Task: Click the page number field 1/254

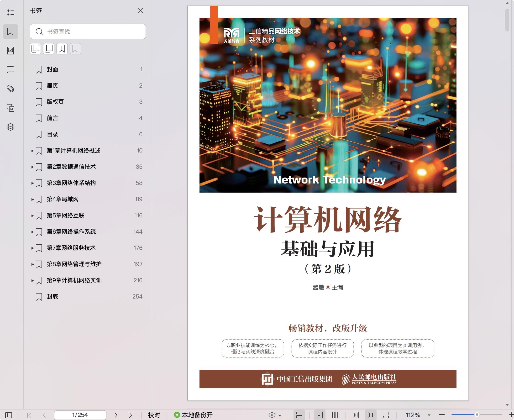Action: point(80,415)
